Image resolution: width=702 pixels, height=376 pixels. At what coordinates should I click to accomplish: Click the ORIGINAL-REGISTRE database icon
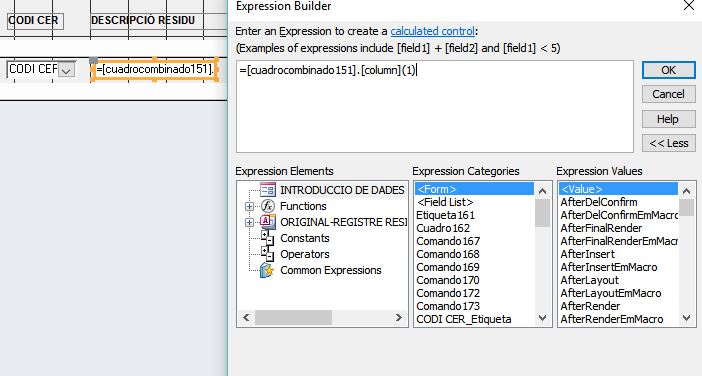(268, 222)
